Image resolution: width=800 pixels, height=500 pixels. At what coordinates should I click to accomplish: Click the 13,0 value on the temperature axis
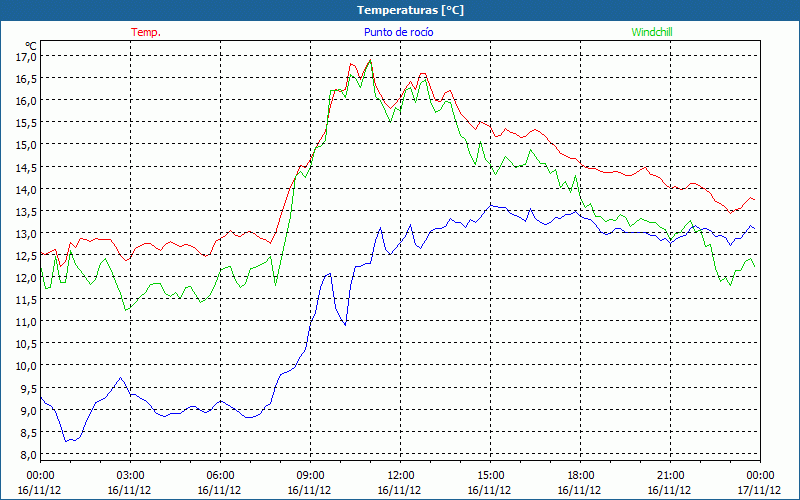(26, 234)
